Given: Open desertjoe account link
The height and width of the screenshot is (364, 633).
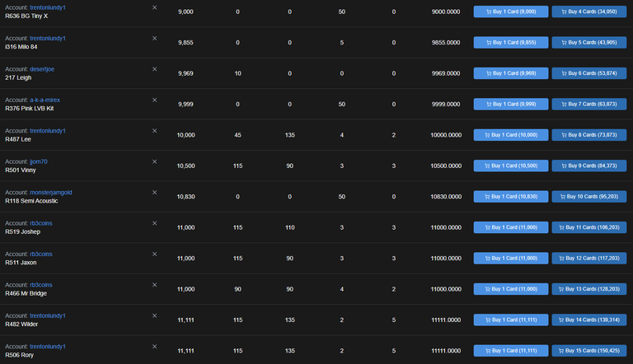Looking at the screenshot, I should (x=42, y=69).
